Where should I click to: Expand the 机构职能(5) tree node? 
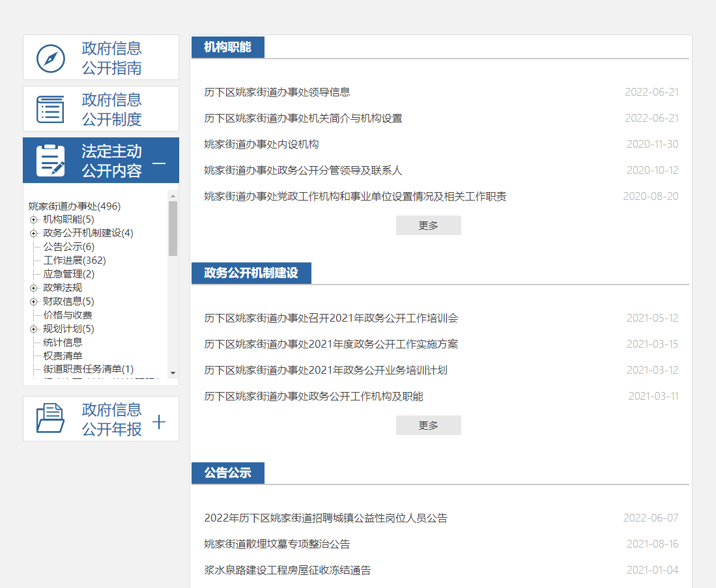pos(33,219)
